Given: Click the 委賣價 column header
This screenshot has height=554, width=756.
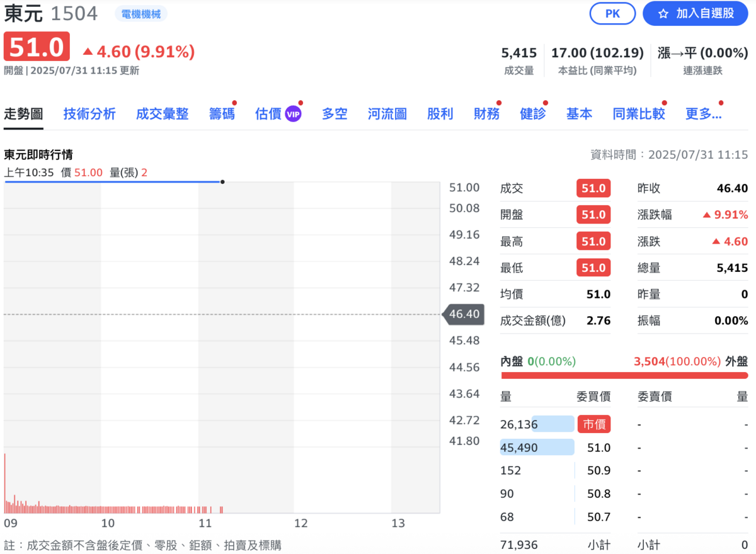Looking at the screenshot, I should click(655, 397).
